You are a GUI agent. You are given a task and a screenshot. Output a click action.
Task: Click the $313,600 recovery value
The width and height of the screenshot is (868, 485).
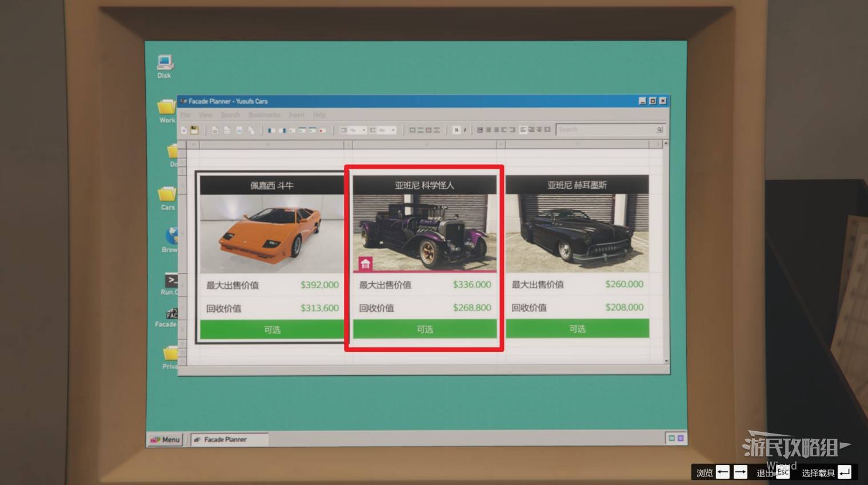pos(319,308)
